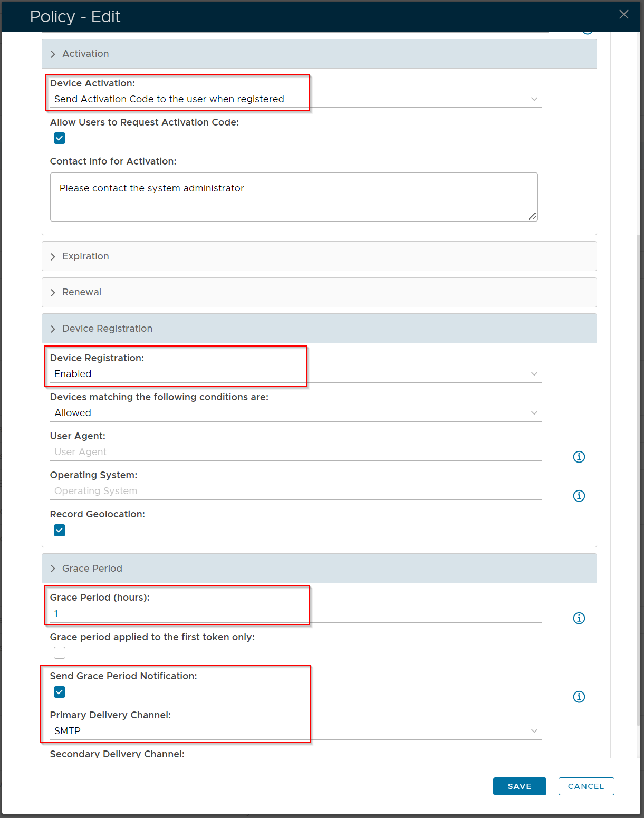Expand the Expiration section
This screenshot has width=644, height=818.
[53, 257]
